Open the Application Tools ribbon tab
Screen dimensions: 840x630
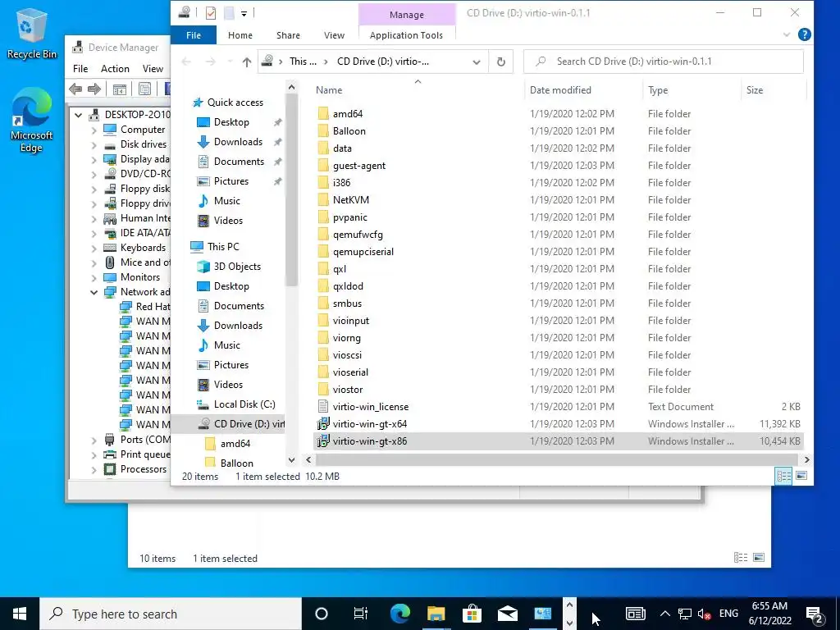pos(406,35)
